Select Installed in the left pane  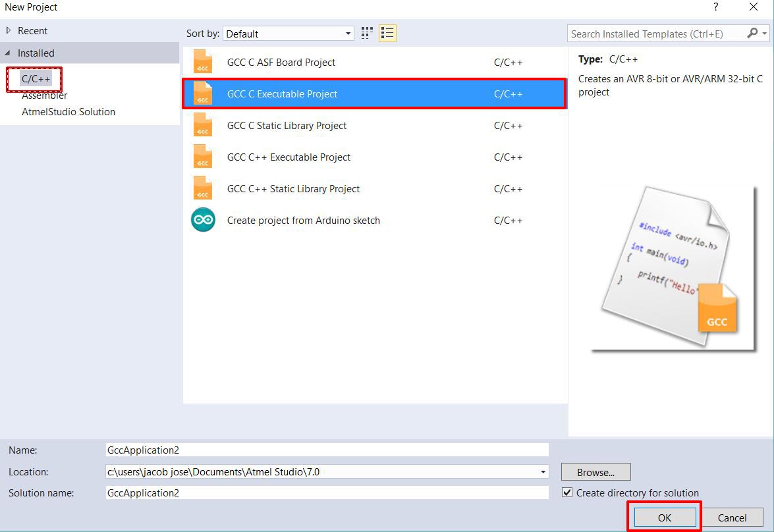[x=36, y=53]
